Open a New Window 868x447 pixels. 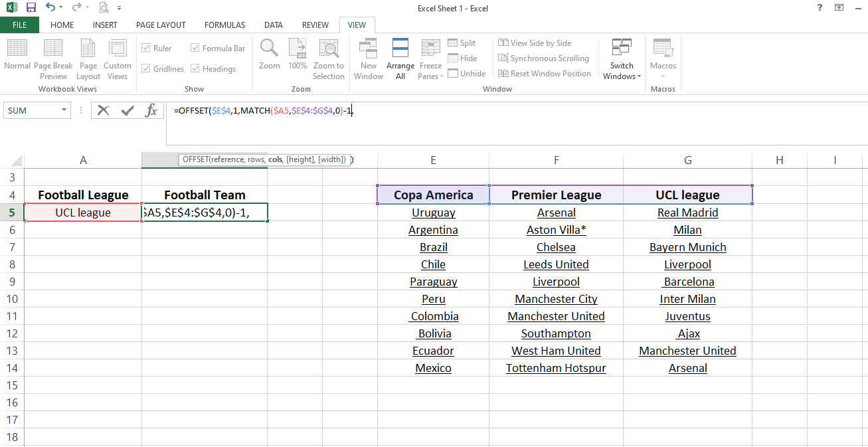[x=369, y=49]
